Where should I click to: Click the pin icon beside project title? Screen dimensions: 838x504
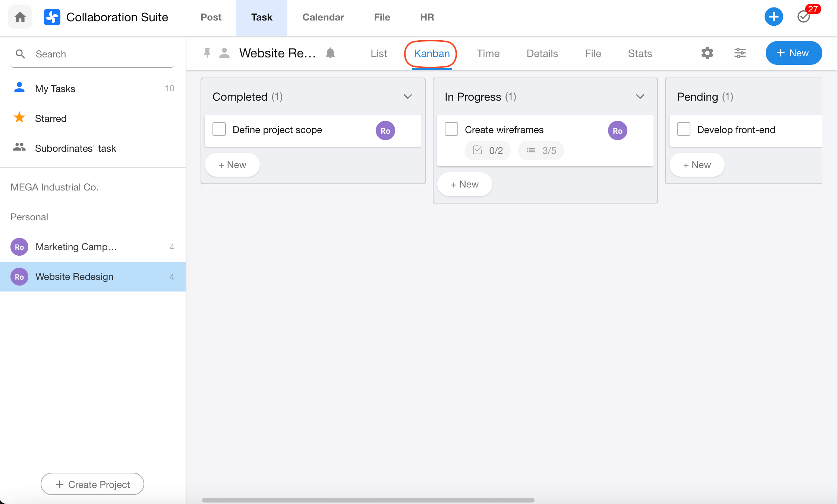pos(207,53)
